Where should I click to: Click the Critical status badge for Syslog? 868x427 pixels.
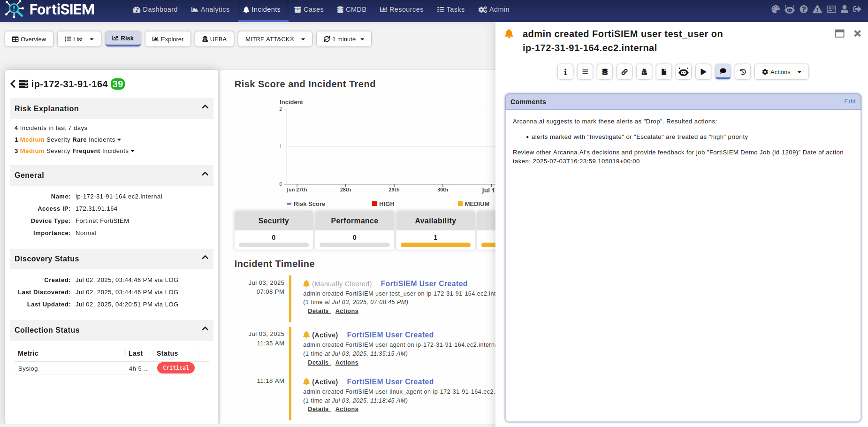176,368
